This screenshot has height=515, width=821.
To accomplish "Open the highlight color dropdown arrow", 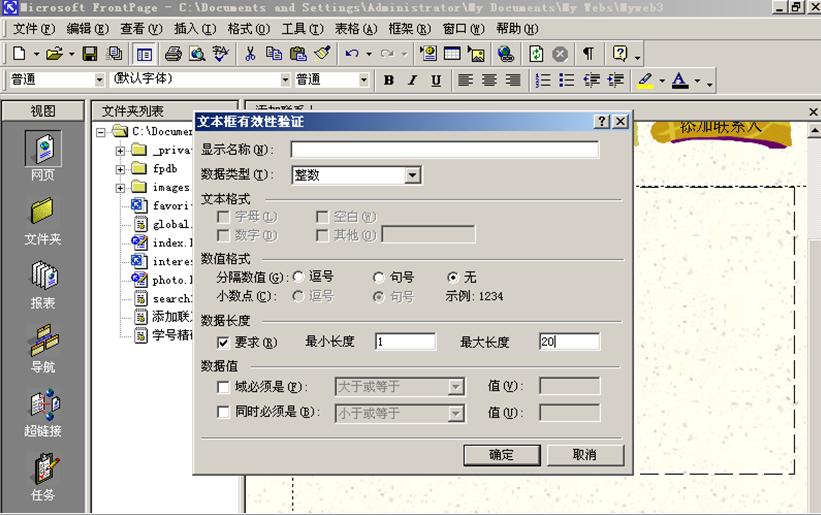I will [662, 81].
